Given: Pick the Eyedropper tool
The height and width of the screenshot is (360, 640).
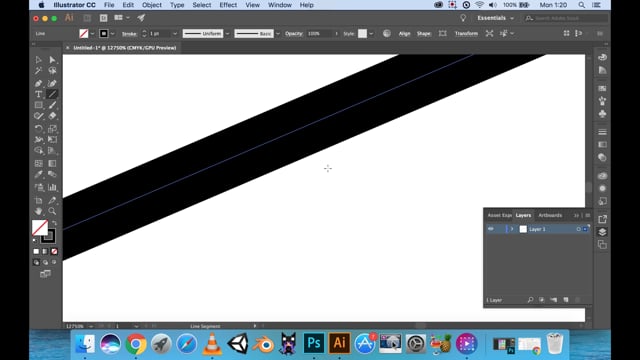Looking at the screenshot, I should 38,175.
